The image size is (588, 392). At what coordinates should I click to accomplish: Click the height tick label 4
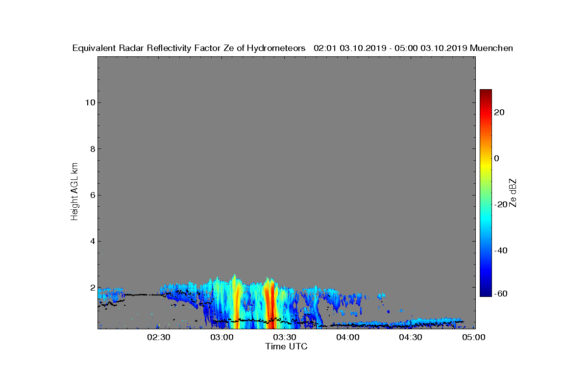92,241
